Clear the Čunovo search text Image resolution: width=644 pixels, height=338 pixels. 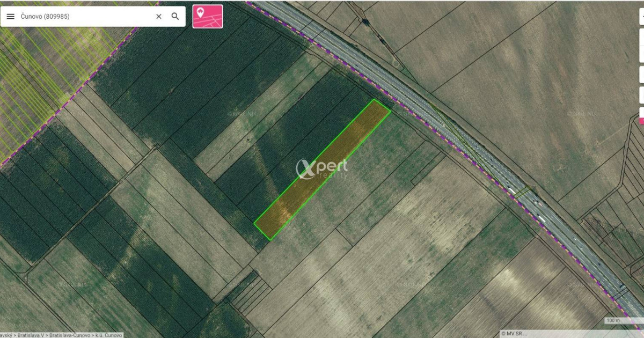coord(159,17)
